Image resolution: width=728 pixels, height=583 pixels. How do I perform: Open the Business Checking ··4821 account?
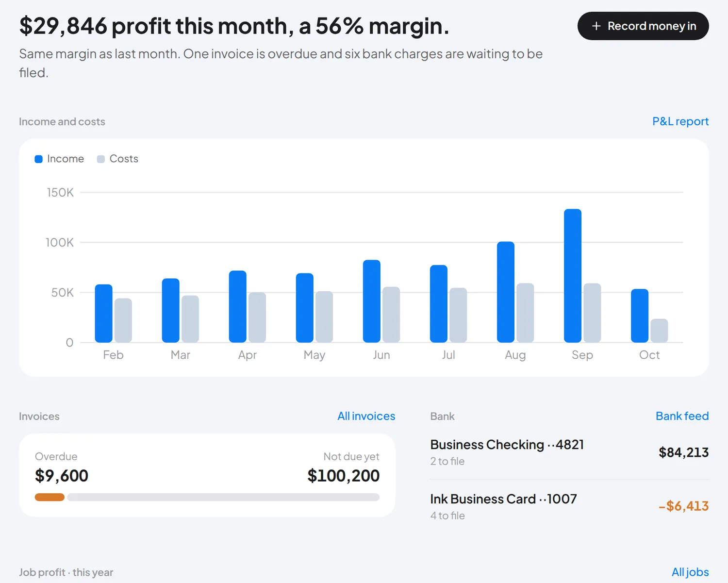[569, 452]
